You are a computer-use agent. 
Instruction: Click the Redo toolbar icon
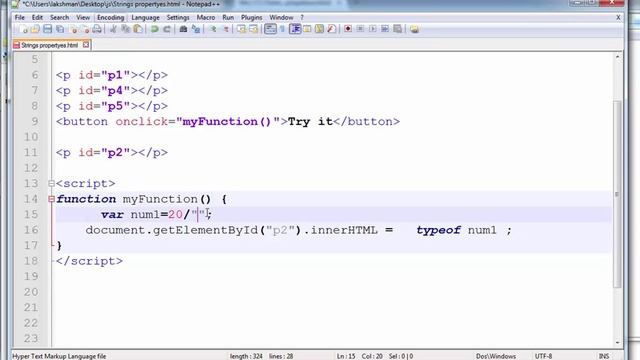(167, 29)
